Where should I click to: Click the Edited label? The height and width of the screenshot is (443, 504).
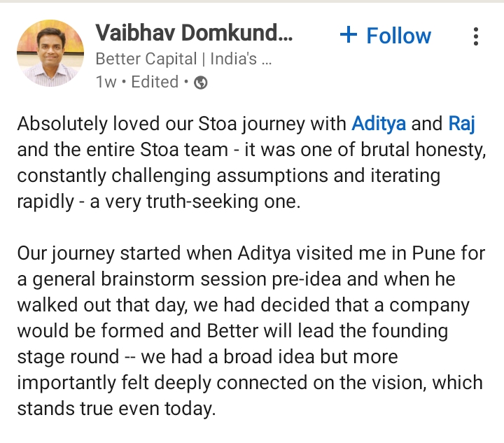tap(155, 82)
